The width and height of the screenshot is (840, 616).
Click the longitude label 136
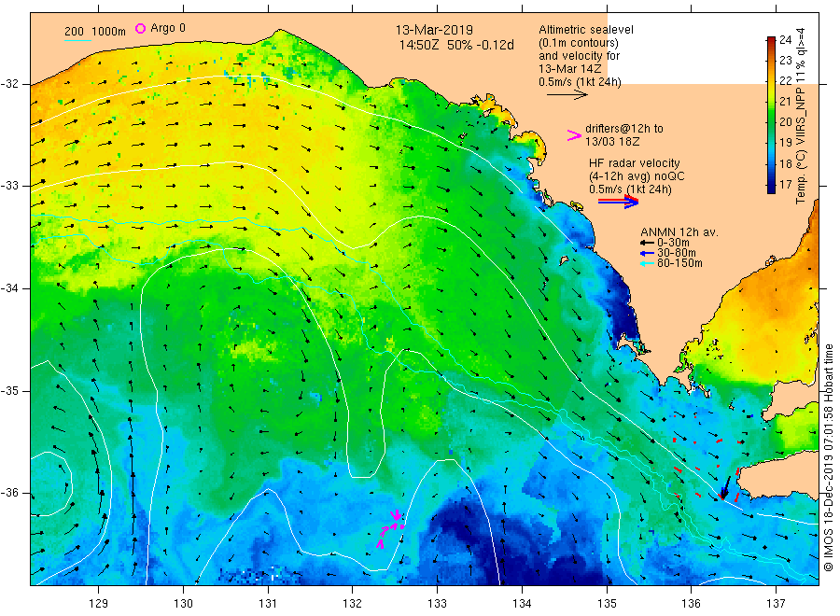coord(691,604)
